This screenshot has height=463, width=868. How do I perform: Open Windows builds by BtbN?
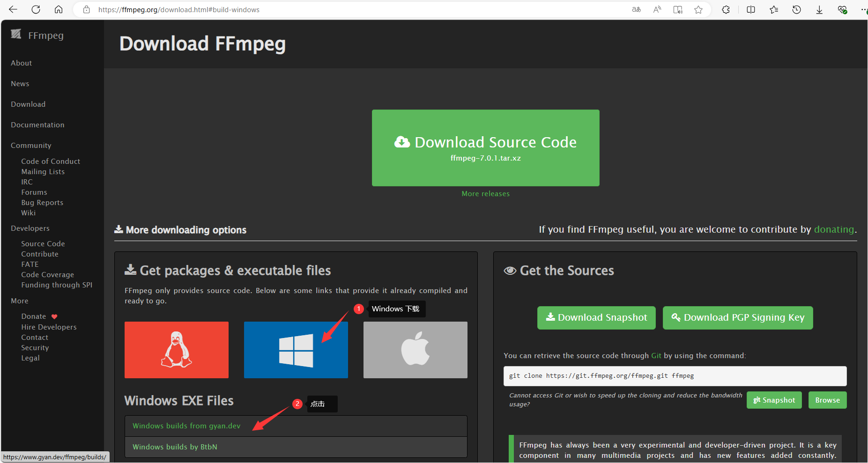pos(175,447)
